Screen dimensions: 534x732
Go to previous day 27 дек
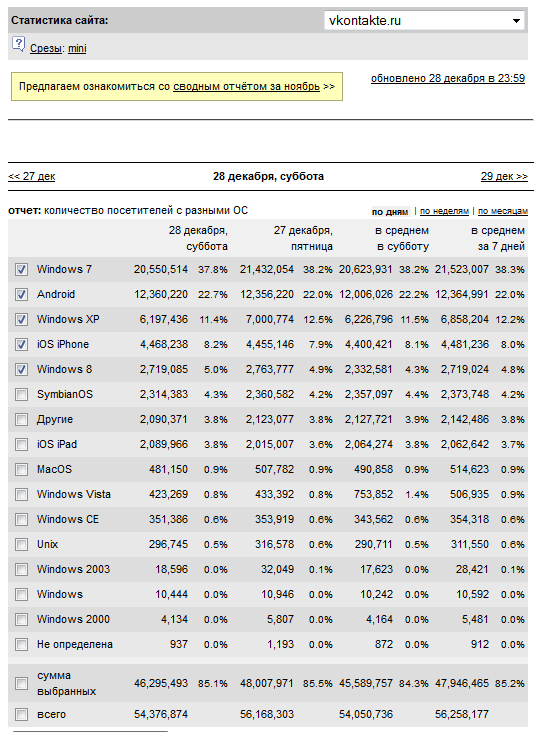point(32,176)
